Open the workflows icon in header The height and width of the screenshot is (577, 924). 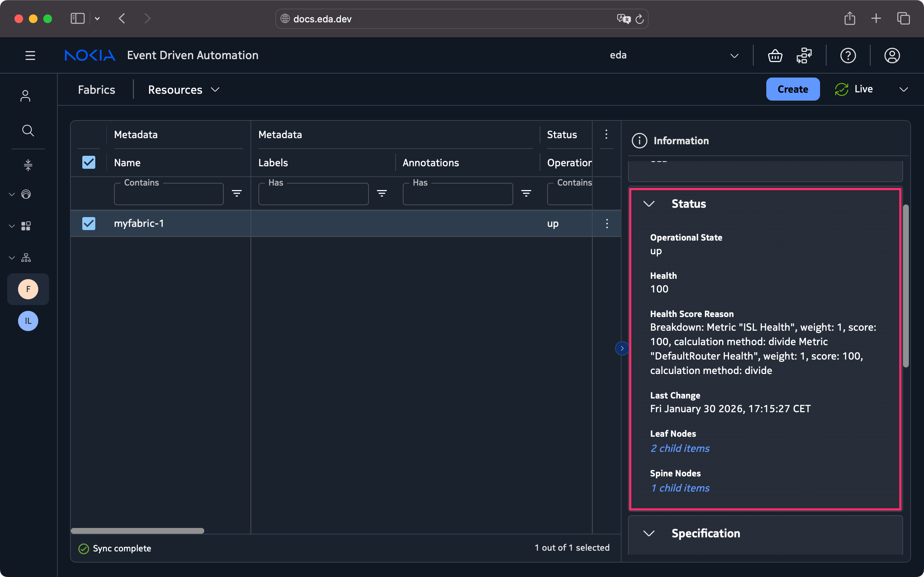[x=804, y=56]
